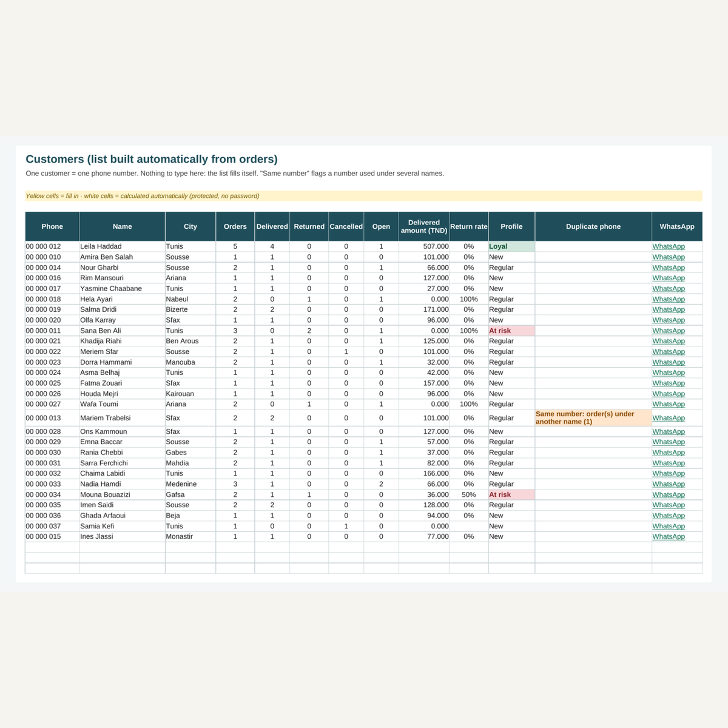Click the Phone column header
This screenshot has width=728, height=728.
(x=52, y=226)
